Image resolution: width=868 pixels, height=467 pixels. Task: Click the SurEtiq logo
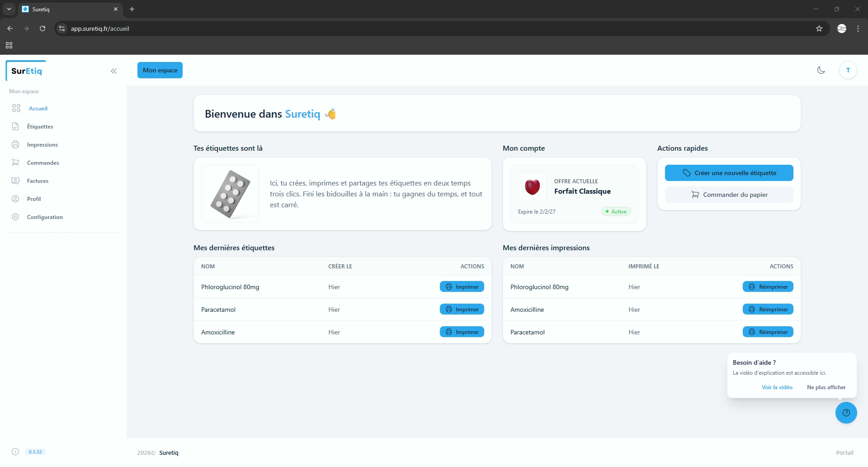[x=26, y=71]
